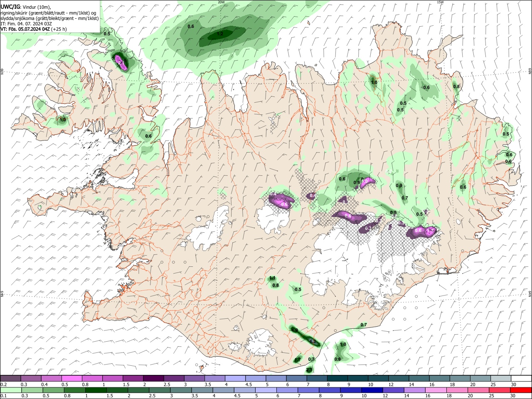Pick the darkest purple snow swatch between 2 and 2.5
Screen dimensions: 532x399
point(154,378)
